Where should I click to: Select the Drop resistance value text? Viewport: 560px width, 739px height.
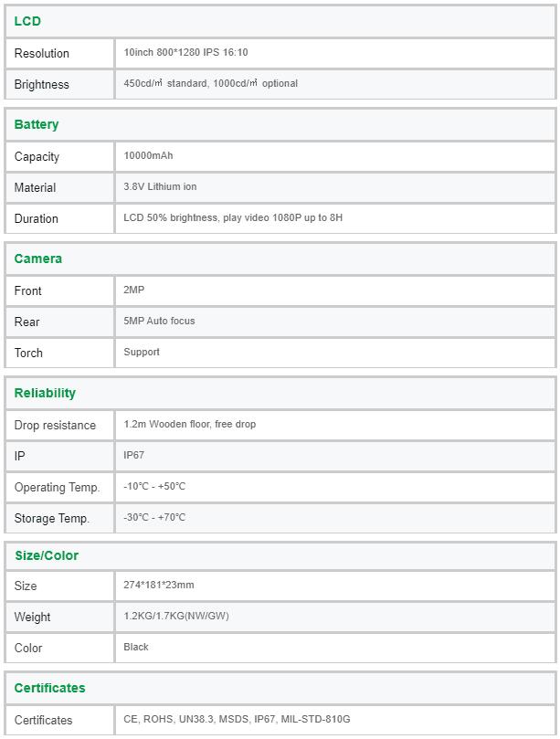(x=189, y=424)
